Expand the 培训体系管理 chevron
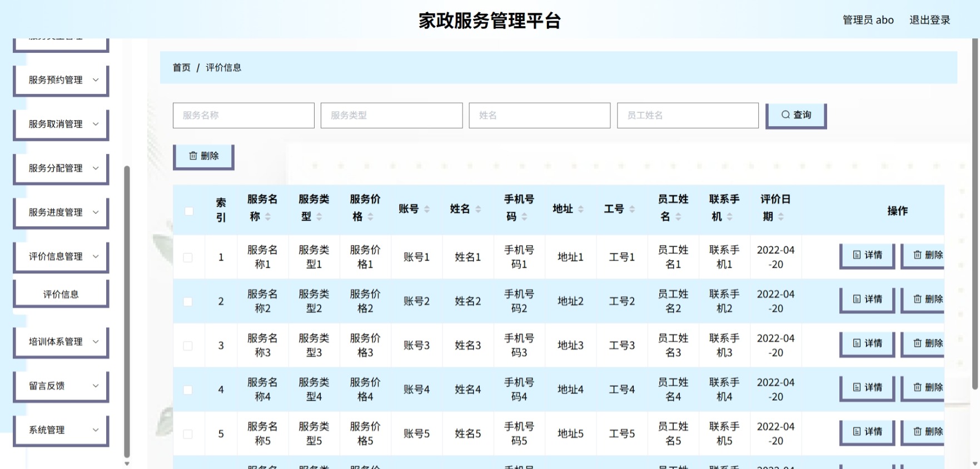The height and width of the screenshot is (469, 980). click(x=96, y=341)
